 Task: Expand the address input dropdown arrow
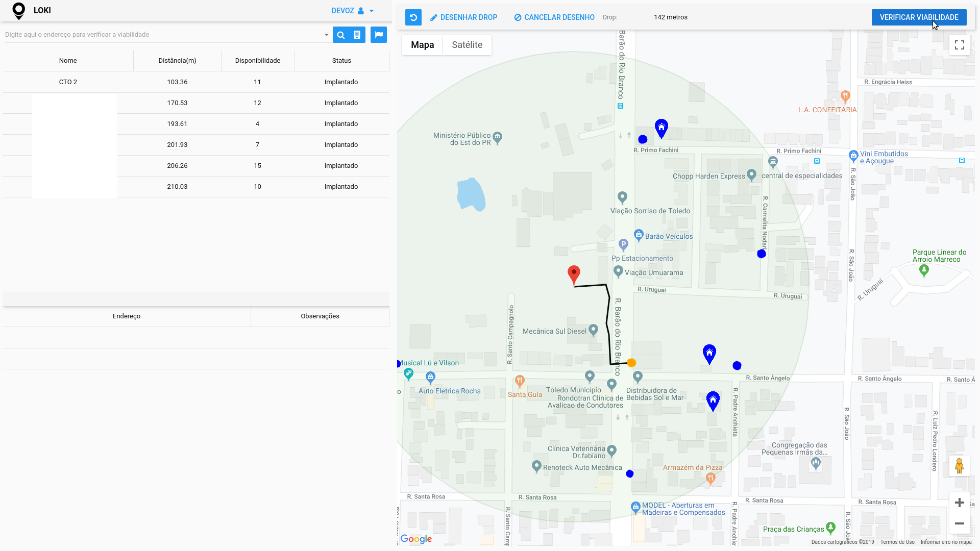click(327, 35)
